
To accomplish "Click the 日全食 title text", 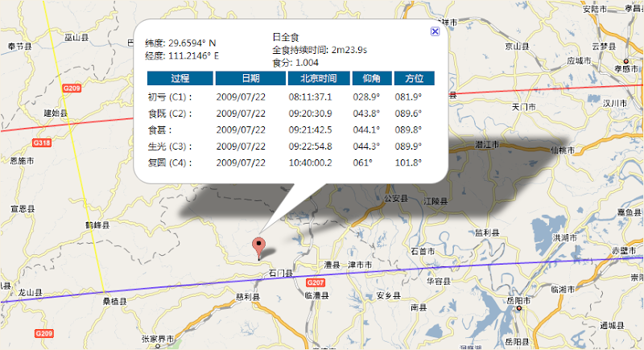I will click(286, 37).
